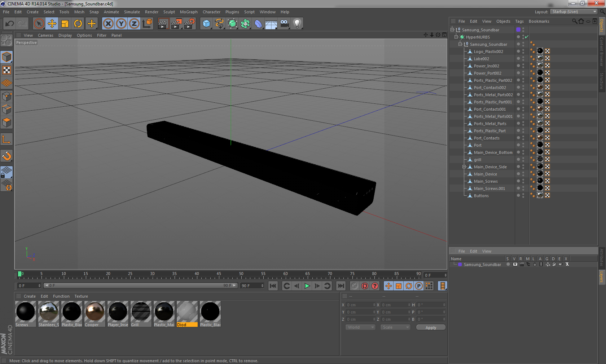Add a Light object

pos(297,24)
